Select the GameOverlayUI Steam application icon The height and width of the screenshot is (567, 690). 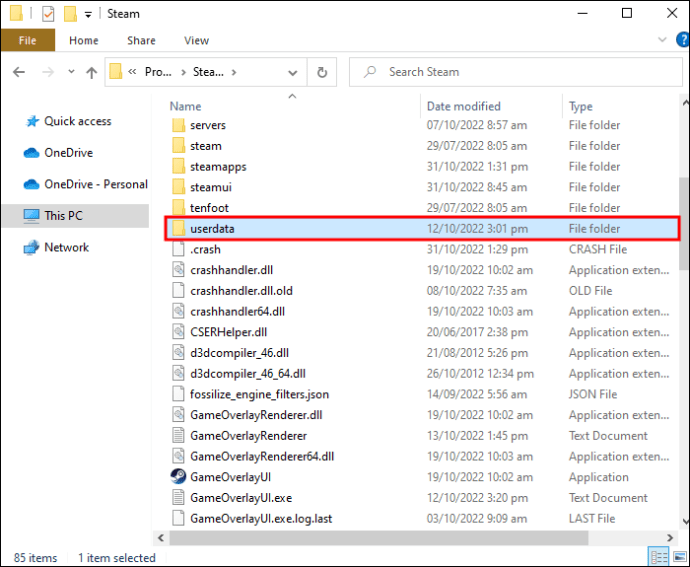(x=178, y=477)
